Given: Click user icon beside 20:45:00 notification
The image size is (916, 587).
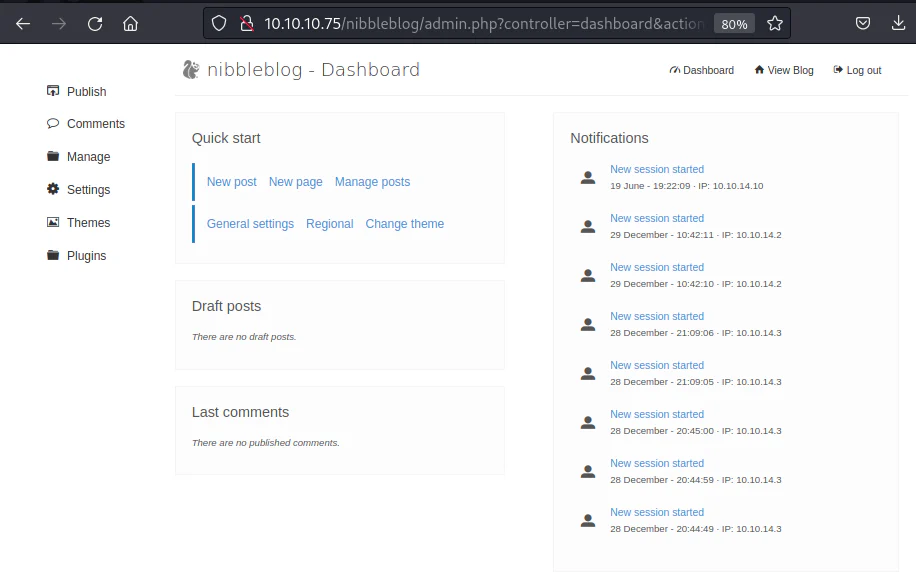Looking at the screenshot, I should [x=588, y=423].
